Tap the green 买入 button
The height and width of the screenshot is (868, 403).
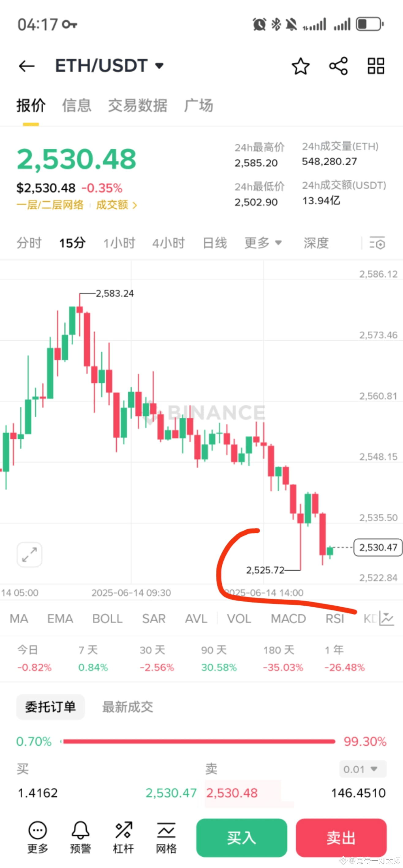(x=241, y=838)
